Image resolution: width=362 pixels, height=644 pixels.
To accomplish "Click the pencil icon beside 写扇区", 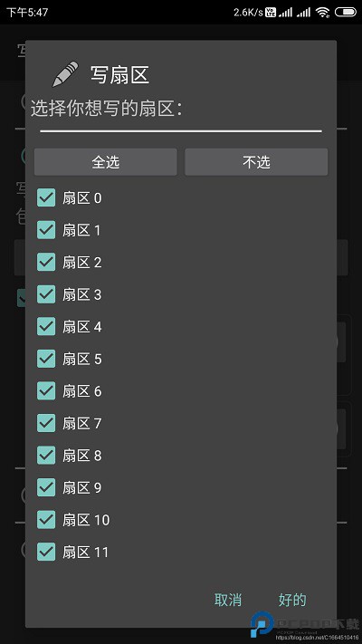I will 65,74.
